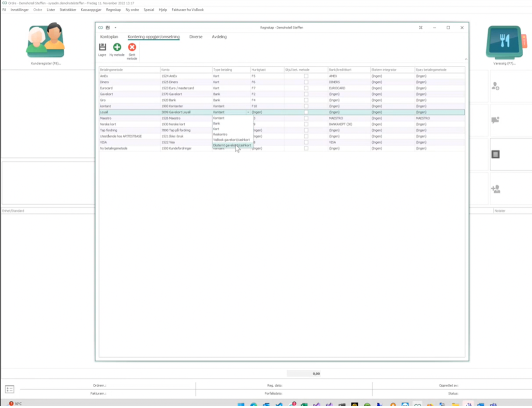This screenshot has height=408, width=532.
Task: Select Eksternt gavekort/cashkort in dropdown list
Action: (x=232, y=145)
